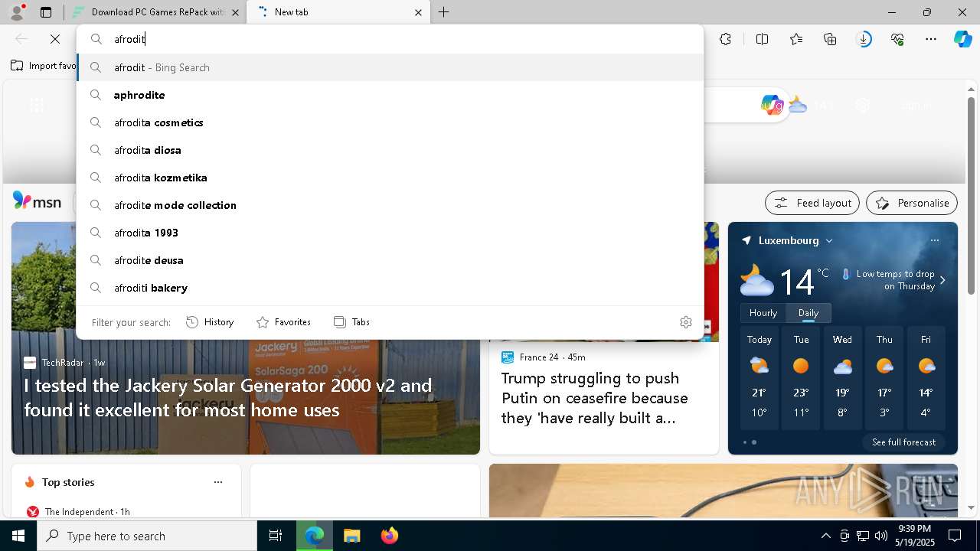Screen dimensions: 980x551
Task: Click the Personalise button
Action: pos(912,203)
